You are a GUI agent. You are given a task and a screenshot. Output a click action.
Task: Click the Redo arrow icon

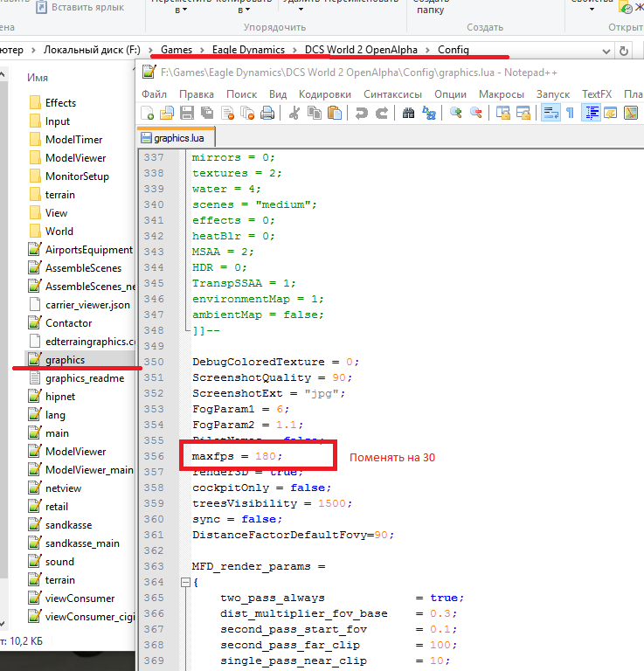[x=382, y=113]
